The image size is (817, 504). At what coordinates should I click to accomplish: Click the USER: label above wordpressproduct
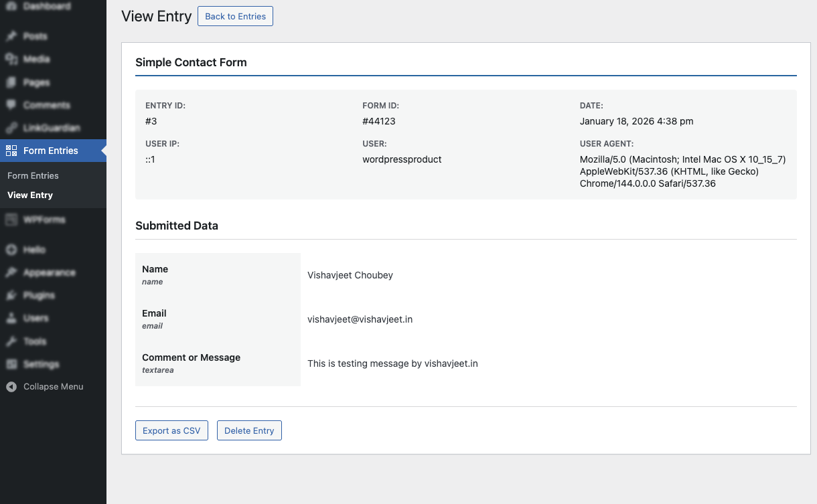374,144
